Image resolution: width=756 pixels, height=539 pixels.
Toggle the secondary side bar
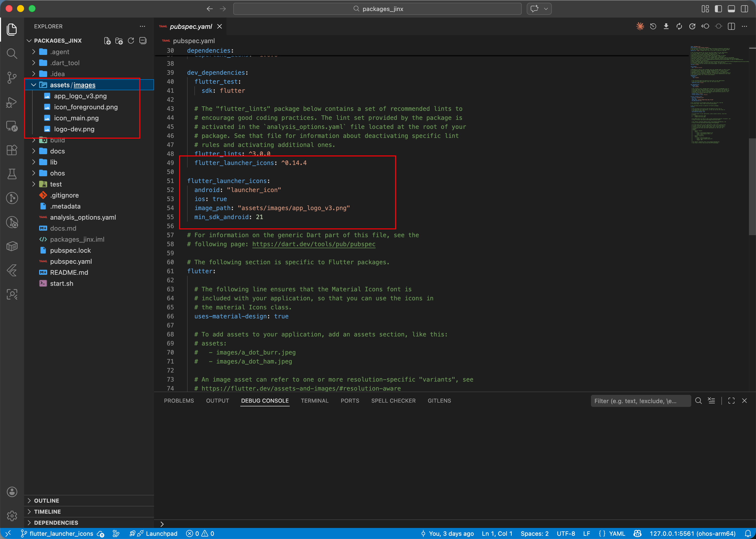[x=744, y=9]
